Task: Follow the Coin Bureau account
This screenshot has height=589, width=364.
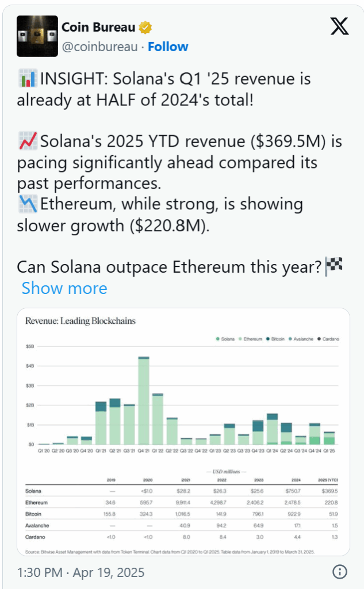Action: click(x=168, y=47)
